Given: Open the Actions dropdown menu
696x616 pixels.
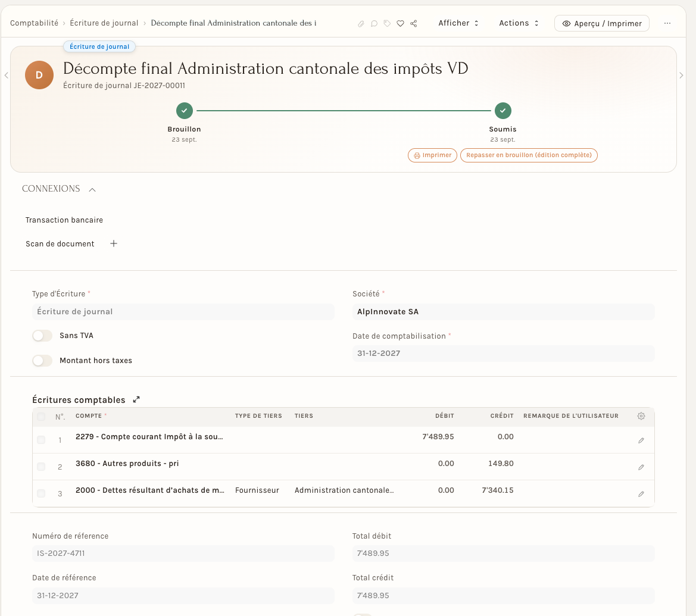Looking at the screenshot, I should (519, 23).
